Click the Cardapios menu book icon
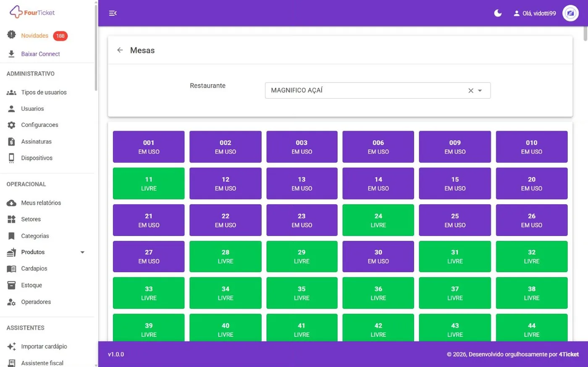Screen dimensions: 588x367 pos(11,269)
